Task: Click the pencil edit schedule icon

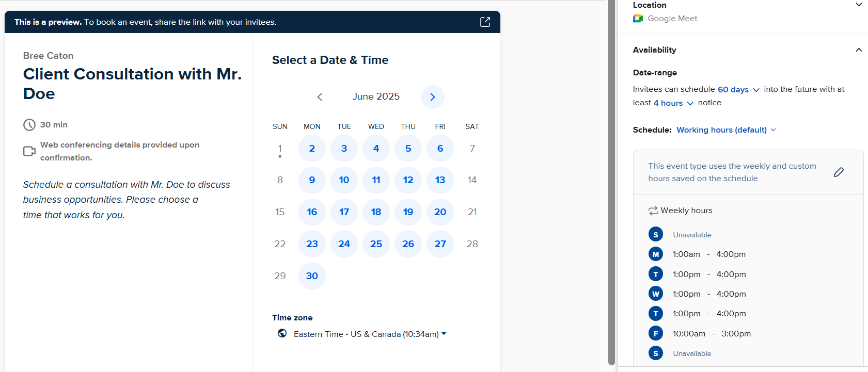Action: [x=839, y=172]
